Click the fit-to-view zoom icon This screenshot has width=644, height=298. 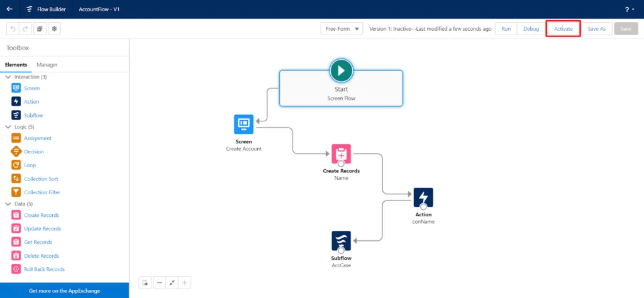click(172, 283)
